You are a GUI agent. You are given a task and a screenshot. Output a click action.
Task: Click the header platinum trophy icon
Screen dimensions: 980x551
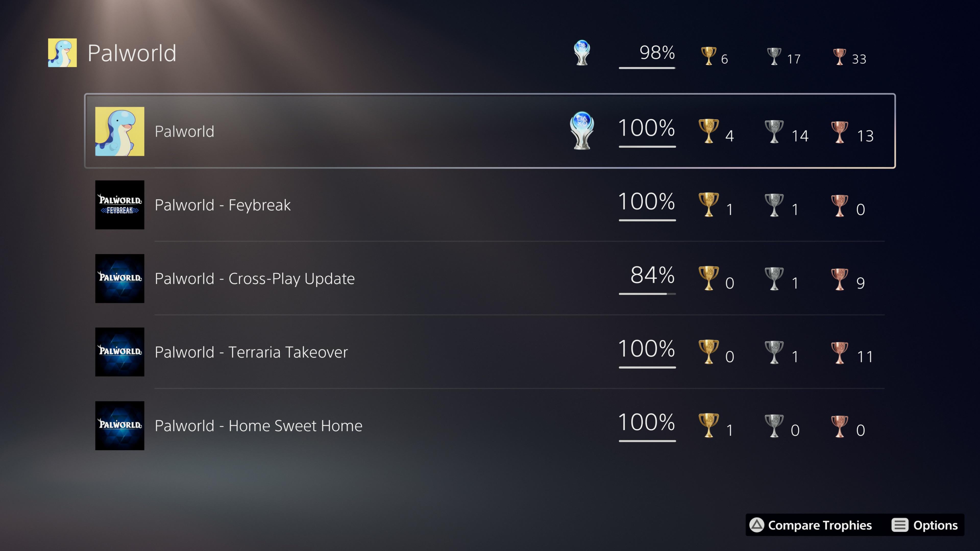click(582, 53)
